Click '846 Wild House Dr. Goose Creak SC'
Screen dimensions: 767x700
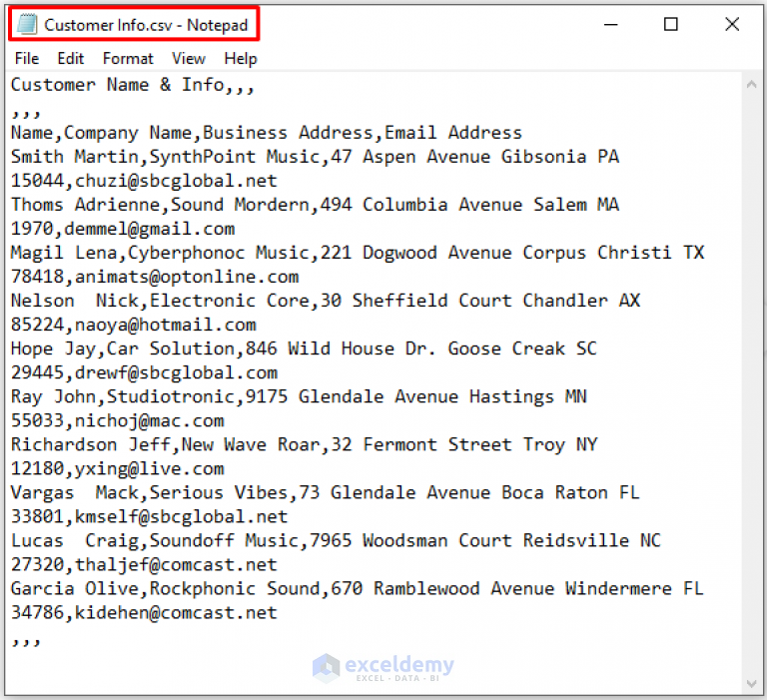point(421,349)
